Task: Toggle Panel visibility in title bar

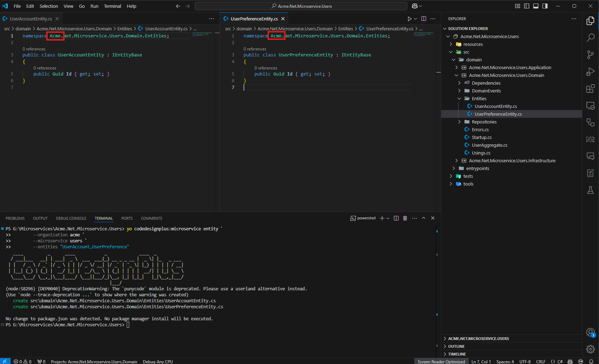Action: point(536,6)
